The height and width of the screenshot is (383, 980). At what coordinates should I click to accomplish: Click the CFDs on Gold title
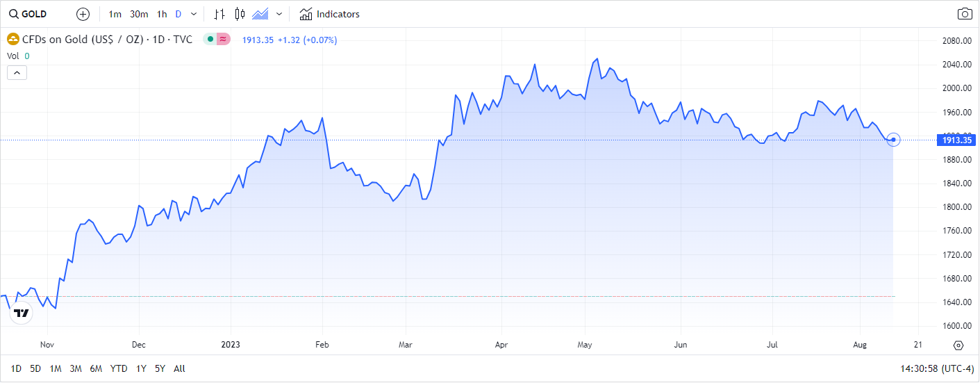click(x=108, y=40)
